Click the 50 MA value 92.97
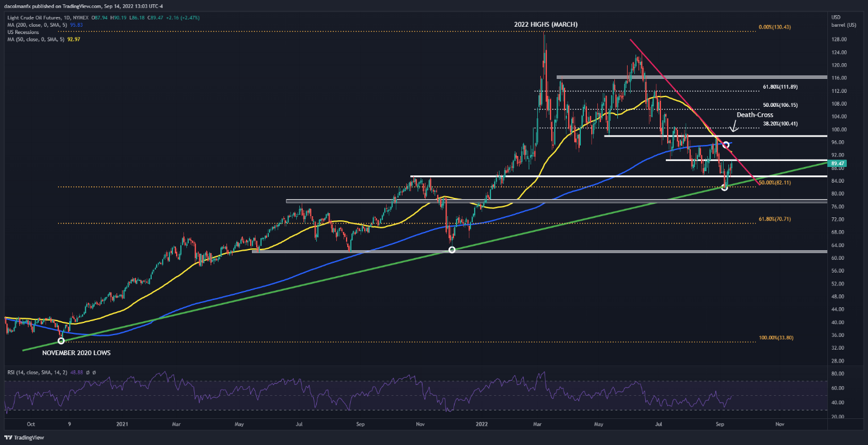868x445 pixels. coord(73,39)
